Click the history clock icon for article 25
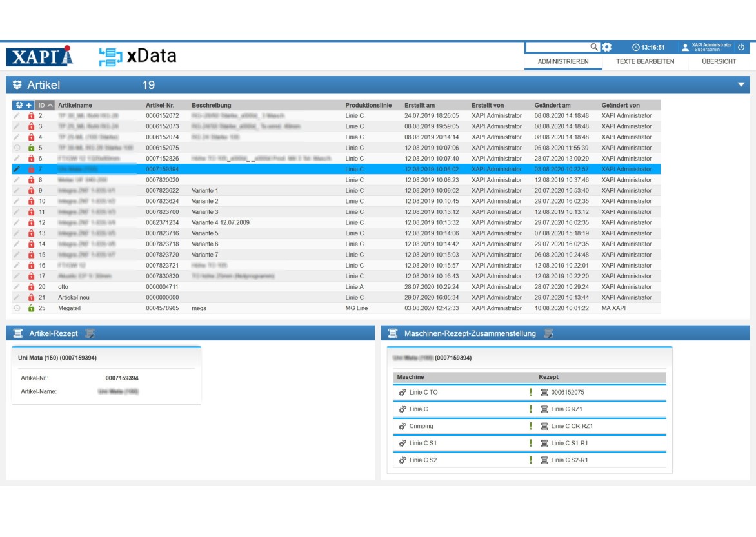Image resolution: width=756 pixels, height=537 pixels. (17, 308)
